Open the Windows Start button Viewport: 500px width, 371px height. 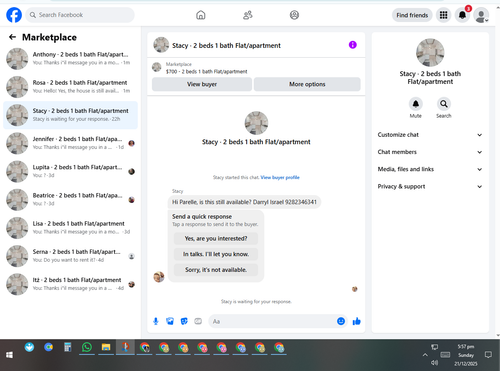pyautogui.click(x=9, y=355)
